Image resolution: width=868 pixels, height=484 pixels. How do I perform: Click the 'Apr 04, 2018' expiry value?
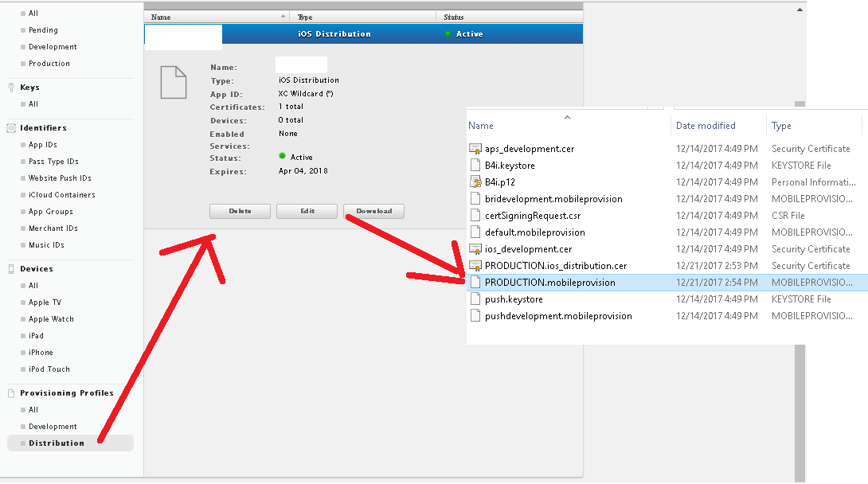click(303, 171)
